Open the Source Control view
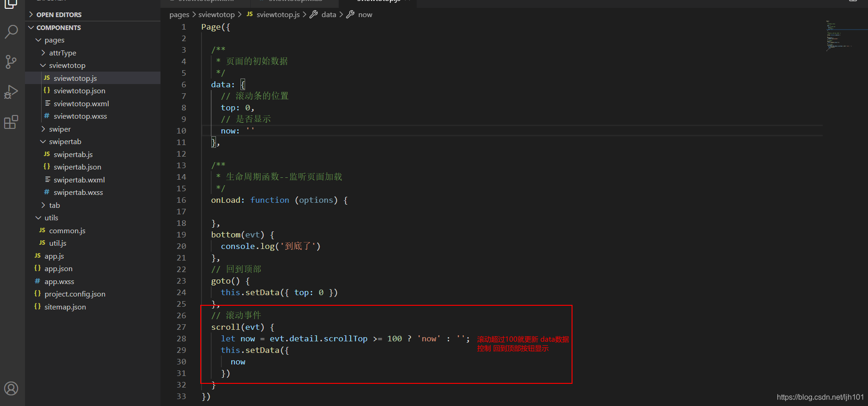Viewport: 868px width, 406px height. tap(11, 61)
